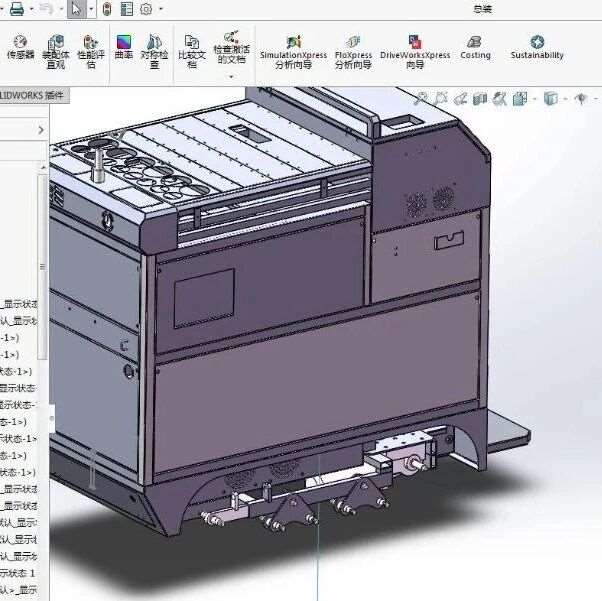Select the twin fan grille on the right housing
The image size is (602, 601).
430,202
